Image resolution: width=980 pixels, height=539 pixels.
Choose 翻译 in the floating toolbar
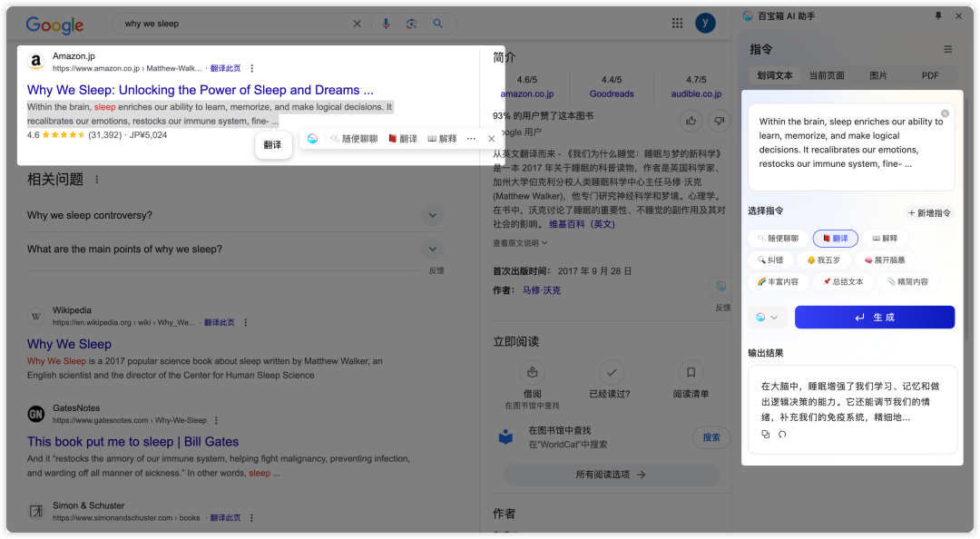pyautogui.click(x=403, y=139)
